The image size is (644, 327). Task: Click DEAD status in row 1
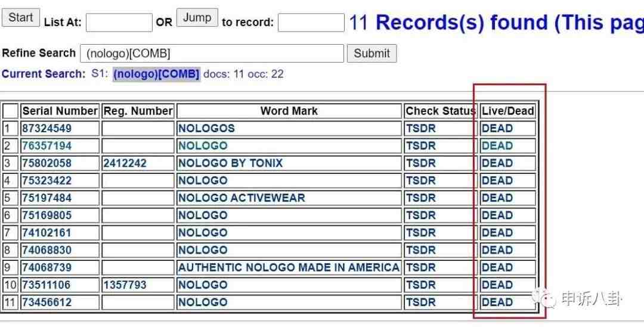point(497,129)
